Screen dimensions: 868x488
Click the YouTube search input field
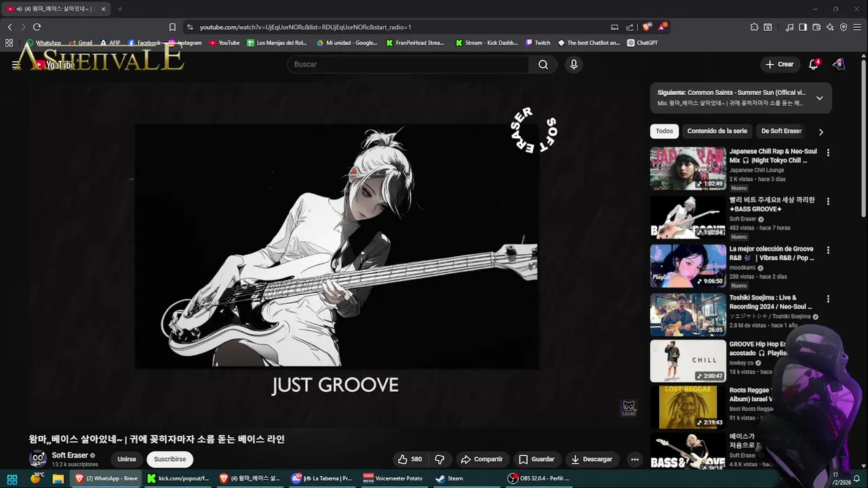click(x=408, y=64)
